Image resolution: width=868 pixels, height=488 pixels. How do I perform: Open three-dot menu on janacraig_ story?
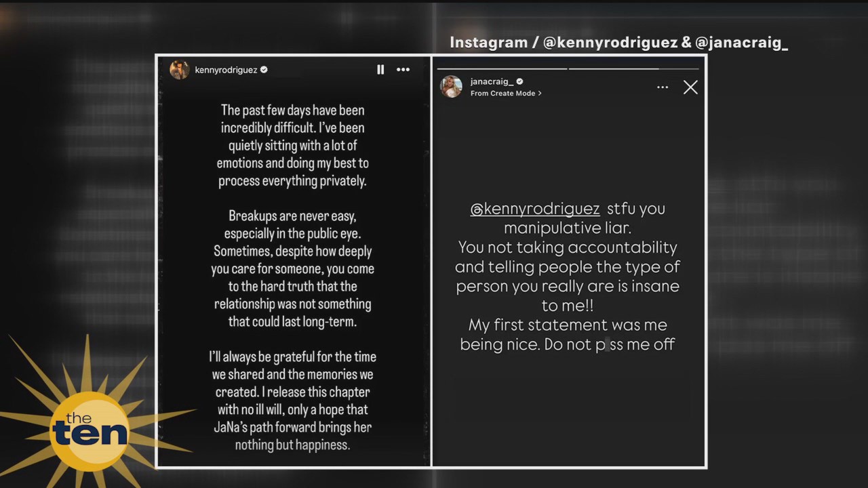tap(663, 87)
